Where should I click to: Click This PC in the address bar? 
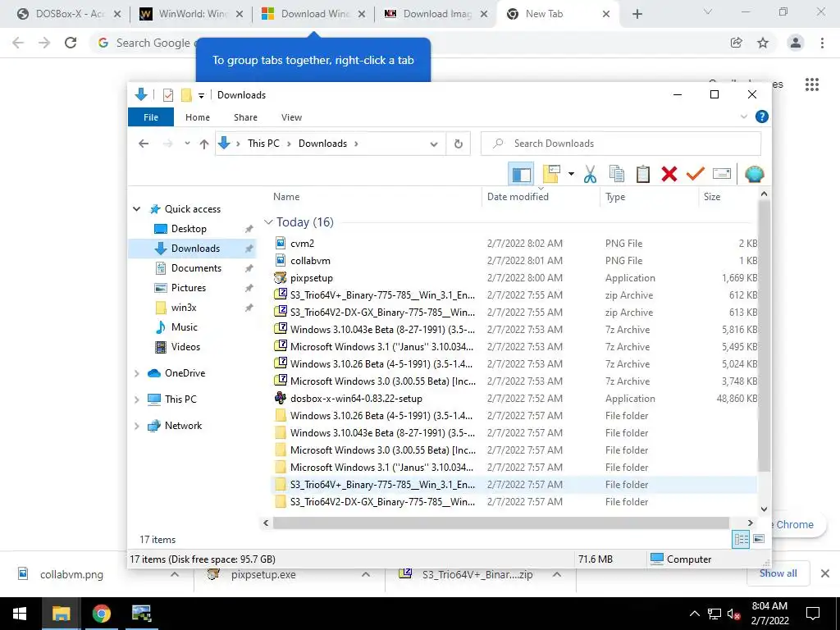(263, 144)
